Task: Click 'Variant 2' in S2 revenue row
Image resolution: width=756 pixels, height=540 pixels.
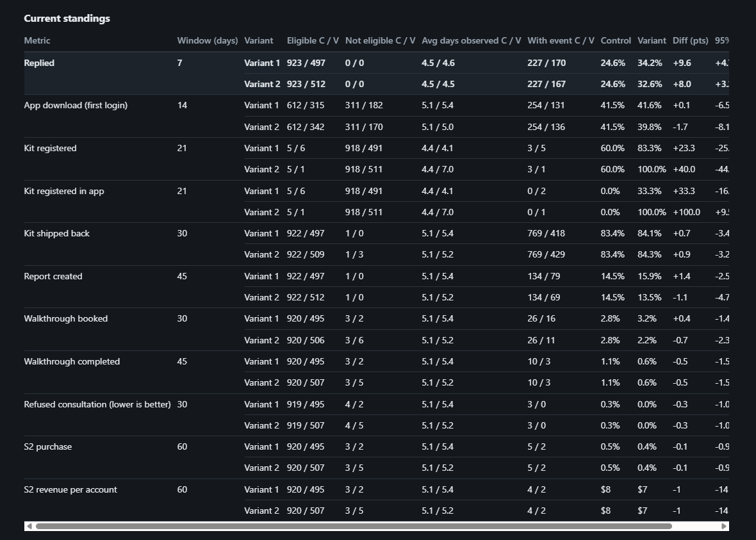Action: click(262, 511)
